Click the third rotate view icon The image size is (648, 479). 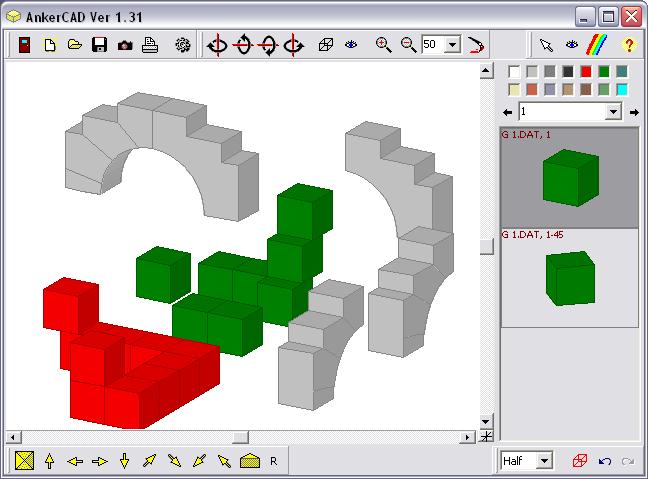tap(268, 45)
